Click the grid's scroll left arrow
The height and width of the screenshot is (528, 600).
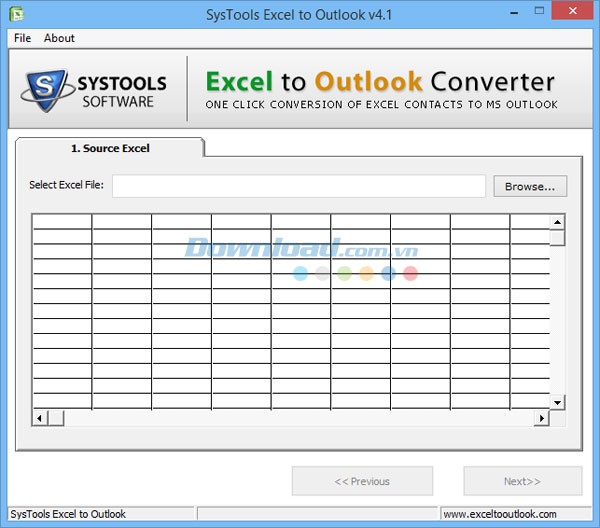point(40,418)
